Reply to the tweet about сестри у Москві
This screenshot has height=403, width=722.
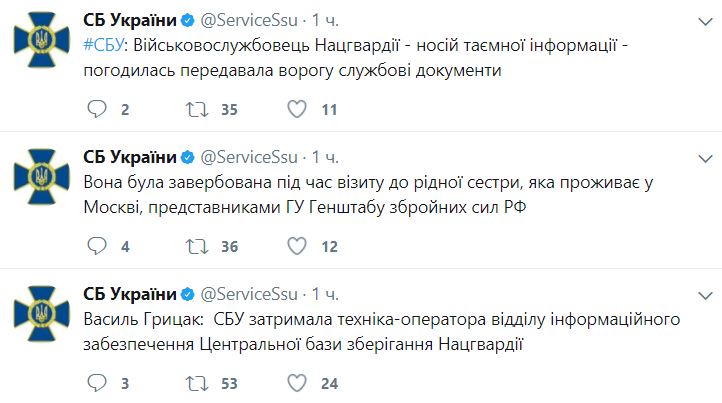[97, 246]
